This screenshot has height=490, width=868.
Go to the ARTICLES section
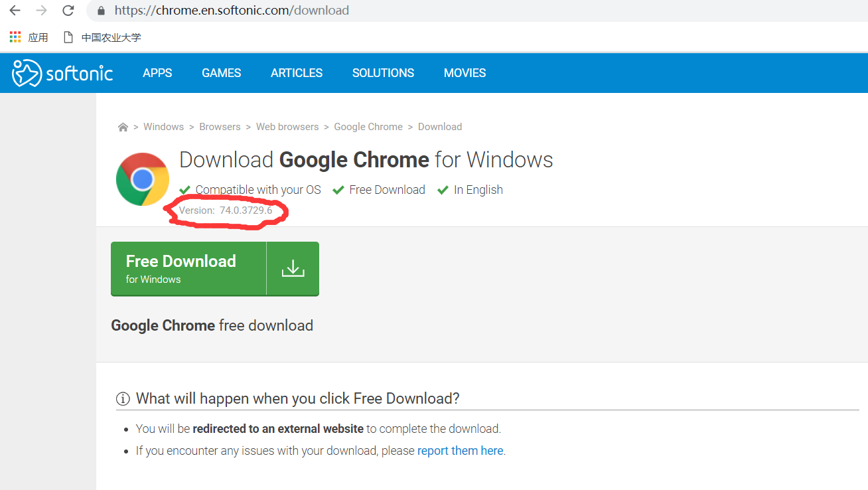[x=297, y=73]
